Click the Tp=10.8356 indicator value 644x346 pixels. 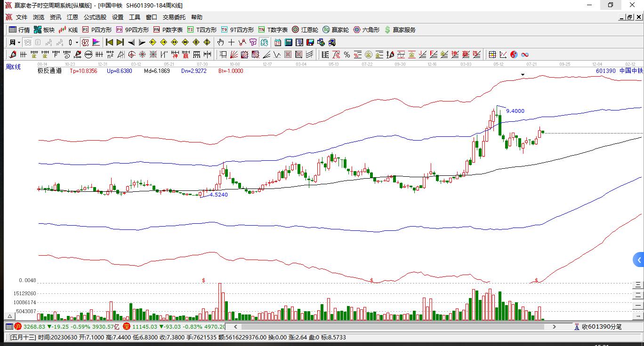pyautogui.click(x=83, y=71)
